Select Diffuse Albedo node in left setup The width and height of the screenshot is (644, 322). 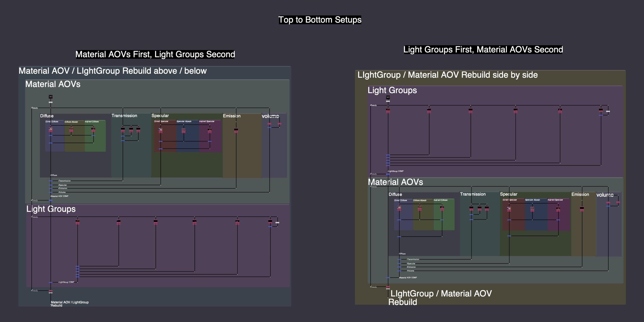(71, 130)
